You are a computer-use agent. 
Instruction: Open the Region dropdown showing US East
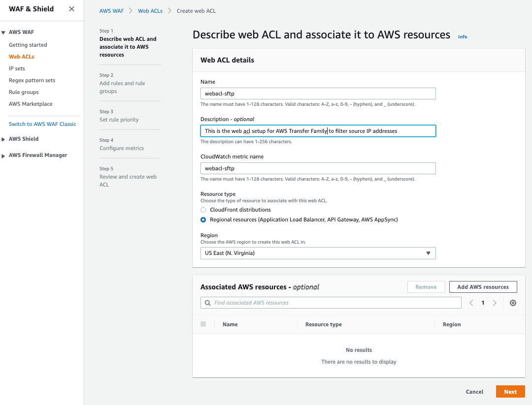point(318,253)
